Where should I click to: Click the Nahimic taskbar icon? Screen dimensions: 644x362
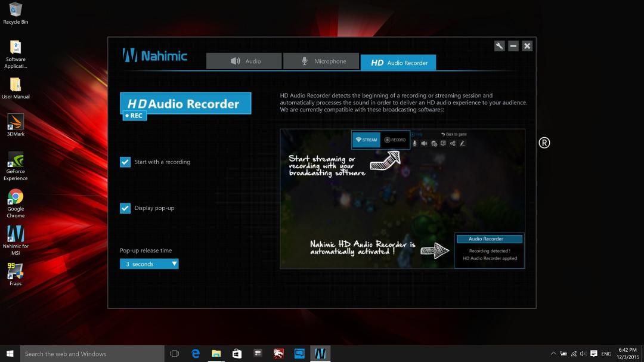click(320, 354)
